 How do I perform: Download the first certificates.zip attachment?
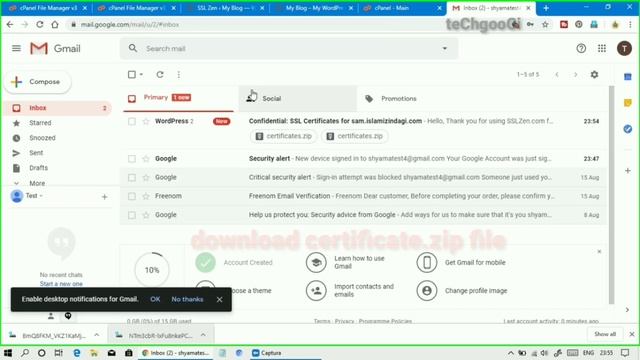[284, 136]
